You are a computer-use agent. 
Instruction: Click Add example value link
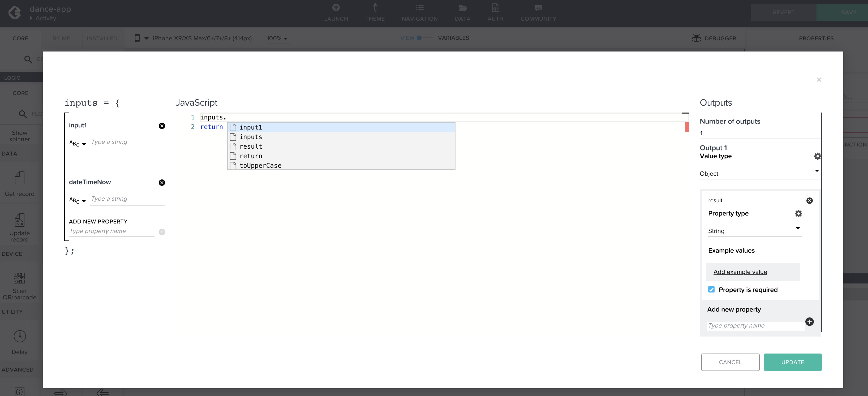(740, 272)
